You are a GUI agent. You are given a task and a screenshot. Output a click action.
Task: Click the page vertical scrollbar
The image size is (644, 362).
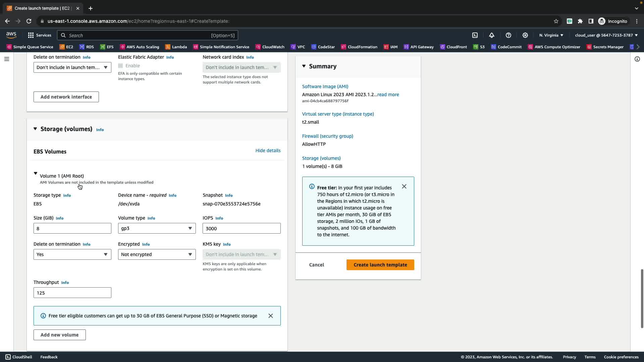tap(642, 298)
